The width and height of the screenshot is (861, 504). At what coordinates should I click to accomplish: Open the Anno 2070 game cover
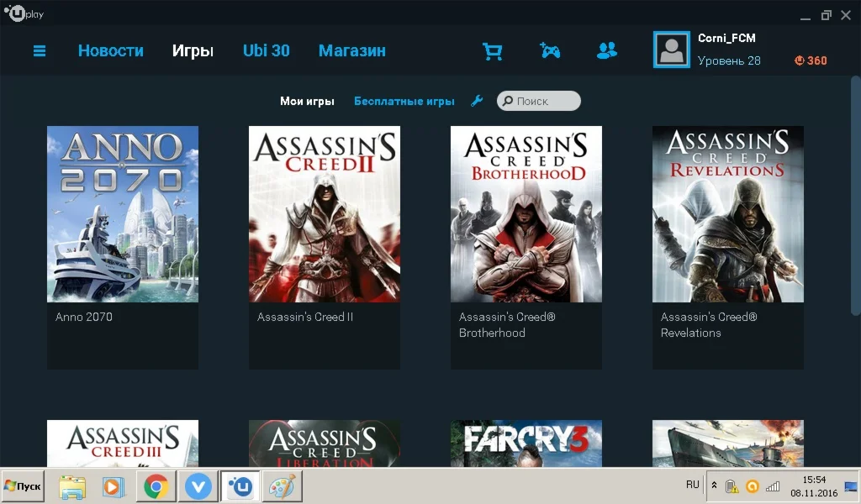click(123, 214)
